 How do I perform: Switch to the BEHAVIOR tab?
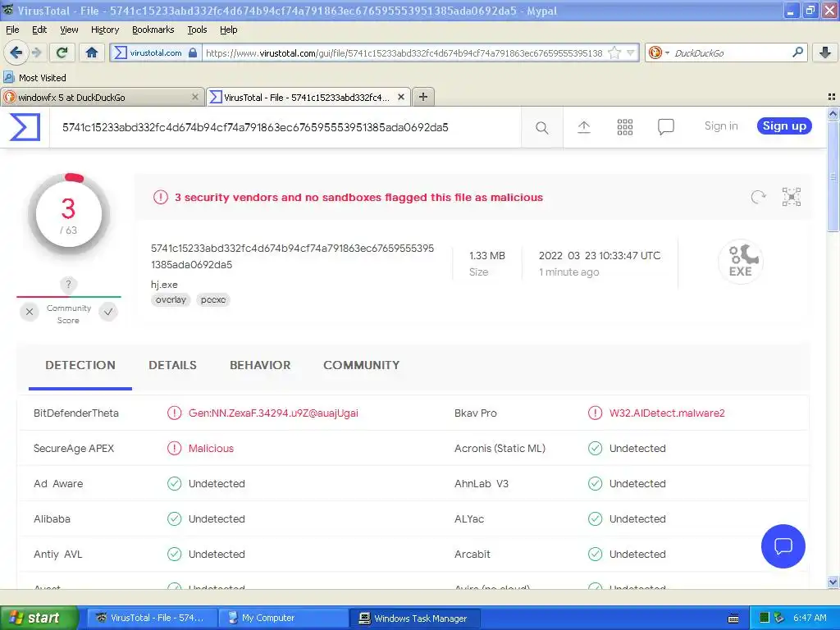coord(260,365)
